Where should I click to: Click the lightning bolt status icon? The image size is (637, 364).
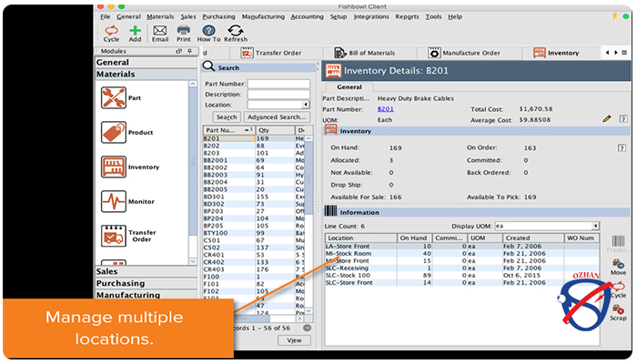coord(614,16)
